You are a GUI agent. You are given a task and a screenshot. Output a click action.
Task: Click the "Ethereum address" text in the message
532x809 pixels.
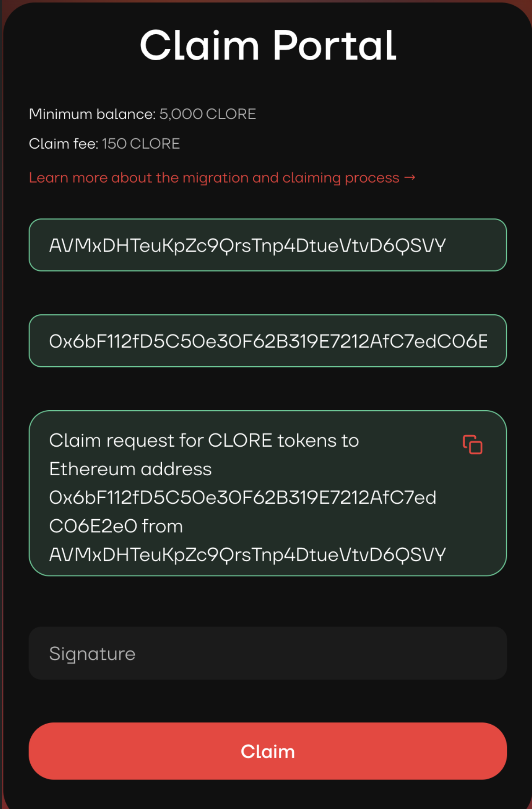click(x=130, y=469)
